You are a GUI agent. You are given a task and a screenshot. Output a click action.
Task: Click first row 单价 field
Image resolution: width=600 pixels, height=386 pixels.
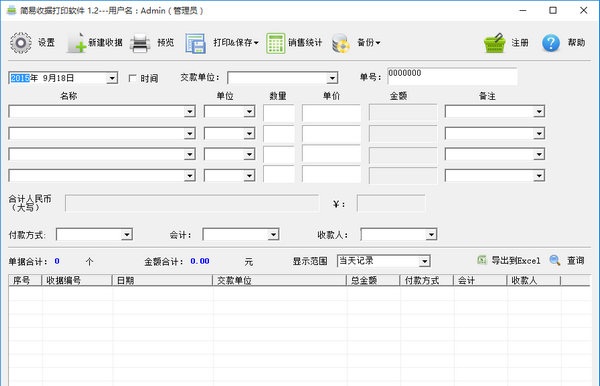(331, 113)
